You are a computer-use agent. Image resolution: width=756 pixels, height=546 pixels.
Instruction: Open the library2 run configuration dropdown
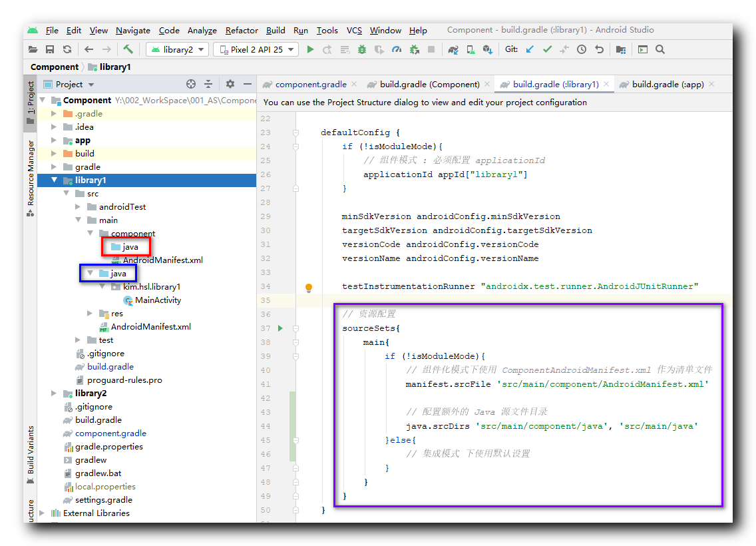coord(177,50)
